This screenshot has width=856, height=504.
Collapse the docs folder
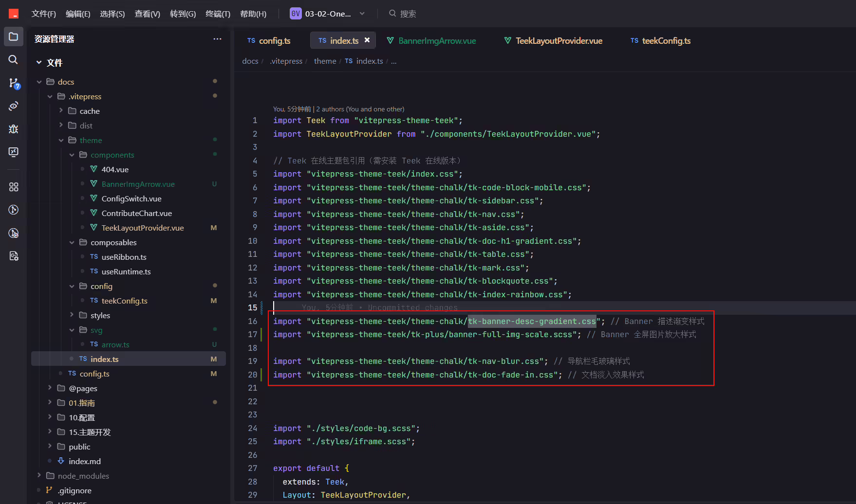pyautogui.click(x=39, y=82)
